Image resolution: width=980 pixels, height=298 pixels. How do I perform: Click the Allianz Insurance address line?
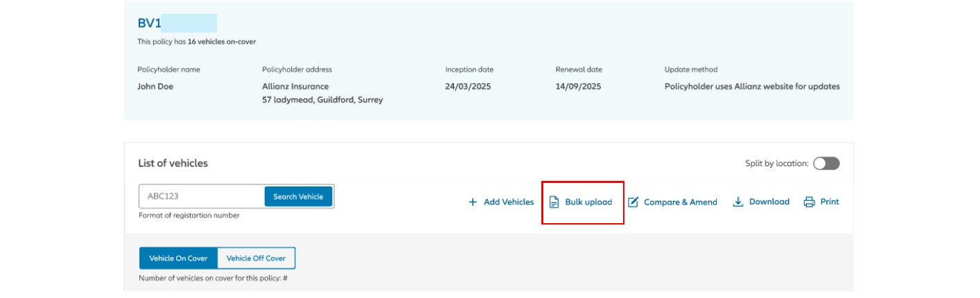click(x=295, y=87)
